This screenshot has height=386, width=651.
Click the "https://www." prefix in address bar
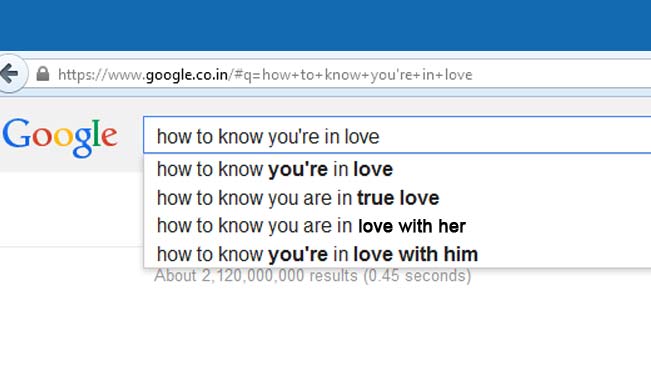[102, 75]
